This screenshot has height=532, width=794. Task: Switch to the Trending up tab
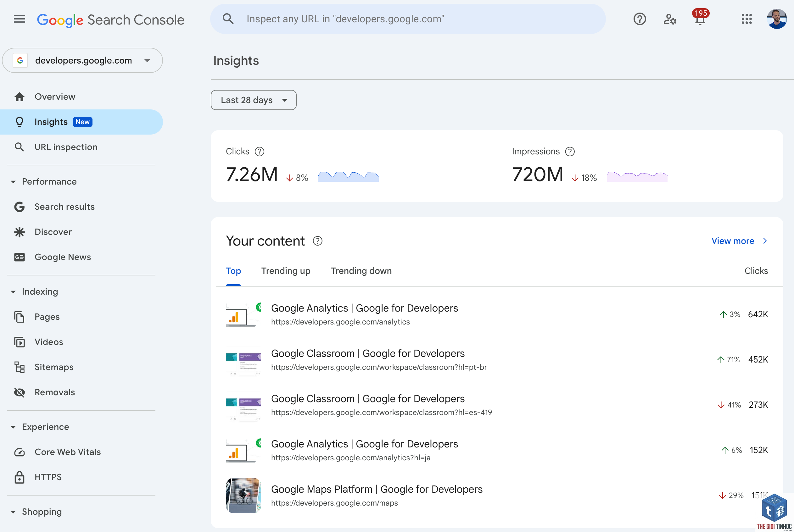286,271
